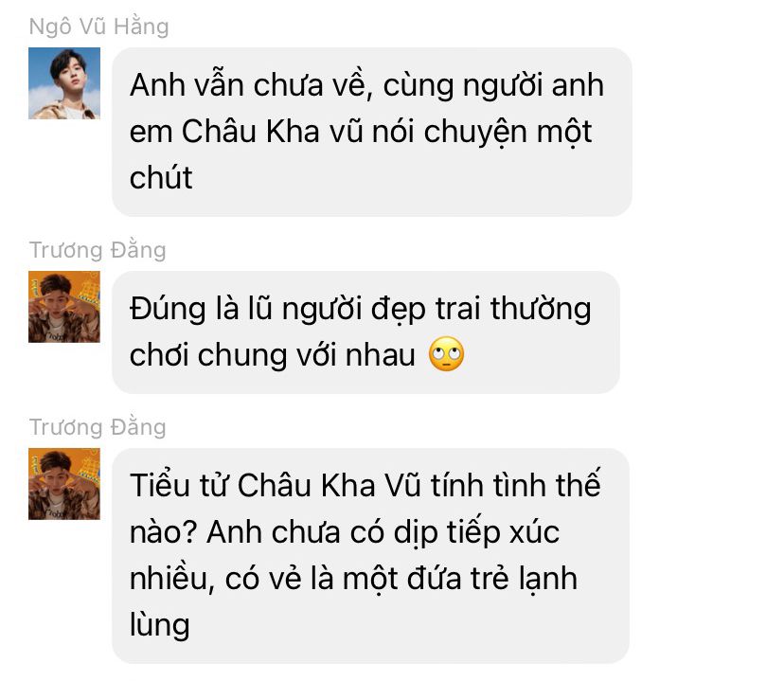The height and width of the screenshot is (681, 784).
Task: Click the 'chơi chung với nhau' text line
Action: (x=273, y=355)
